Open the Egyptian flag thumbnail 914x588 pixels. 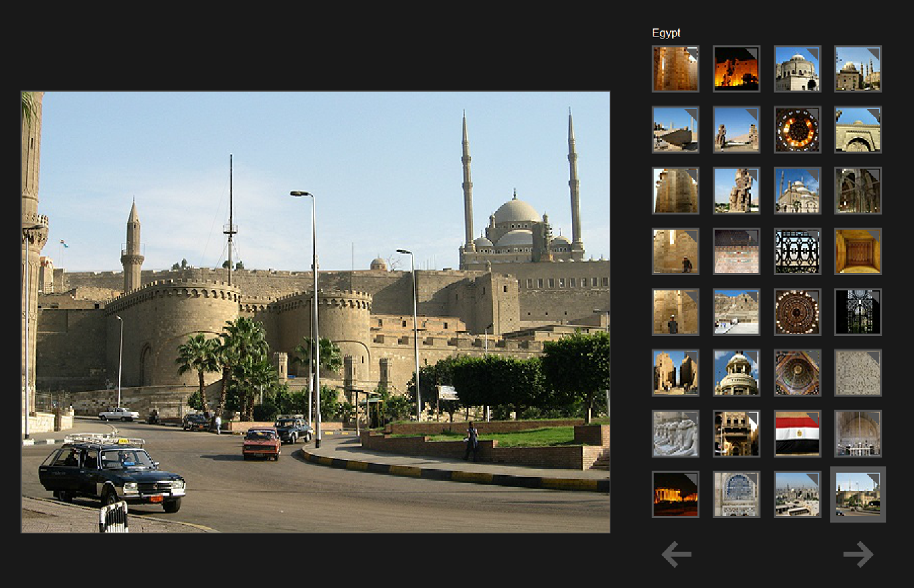797,433
